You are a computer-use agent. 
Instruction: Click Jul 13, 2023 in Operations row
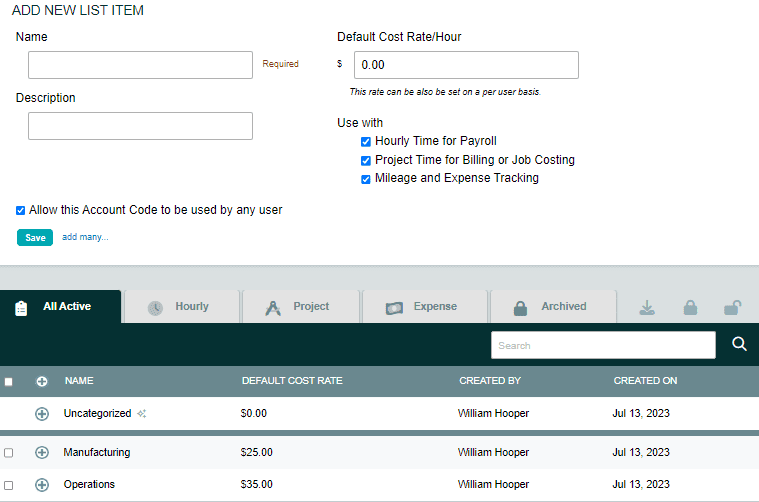(x=641, y=484)
